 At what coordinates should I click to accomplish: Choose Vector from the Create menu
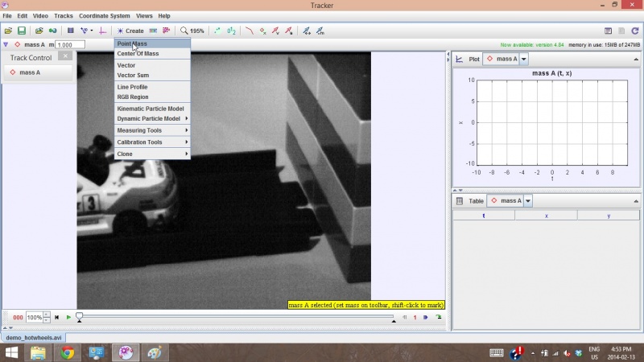(x=152, y=65)
